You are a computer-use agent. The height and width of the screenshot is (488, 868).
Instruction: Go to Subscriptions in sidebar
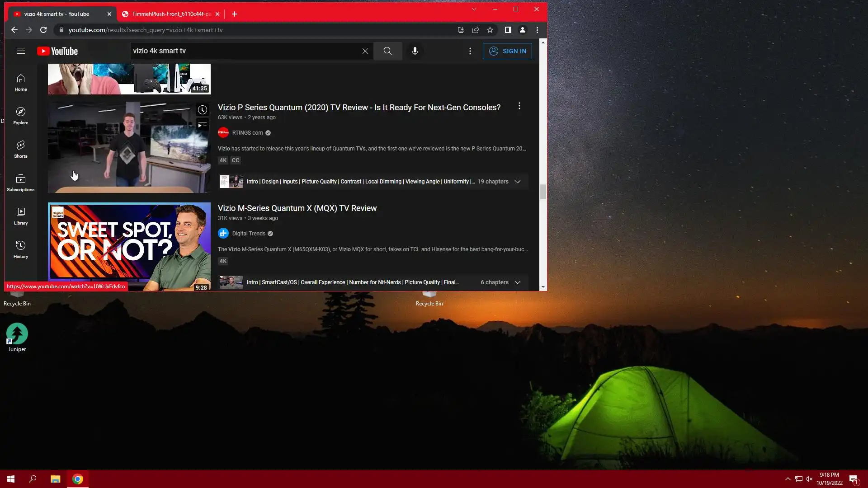point(20,183)
